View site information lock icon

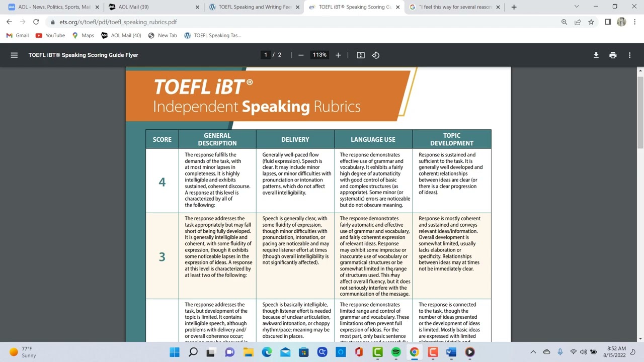pos(53,22)
